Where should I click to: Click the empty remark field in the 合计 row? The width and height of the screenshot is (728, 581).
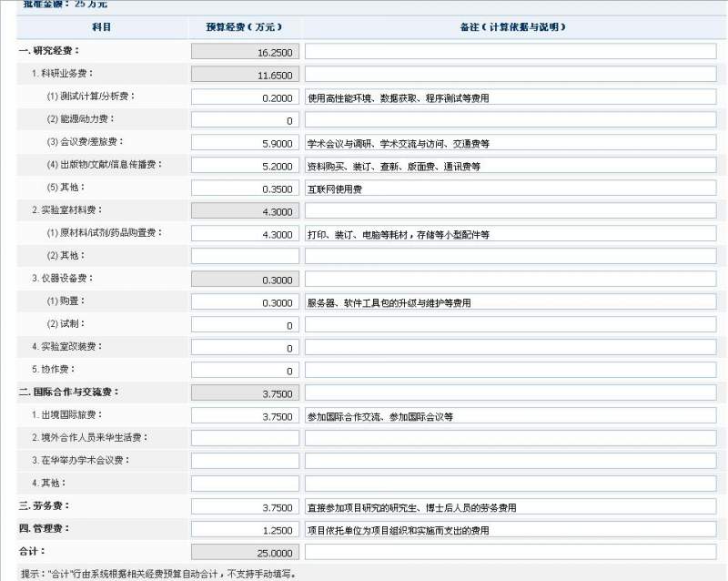pyautogui.click(x=511, y=553)
